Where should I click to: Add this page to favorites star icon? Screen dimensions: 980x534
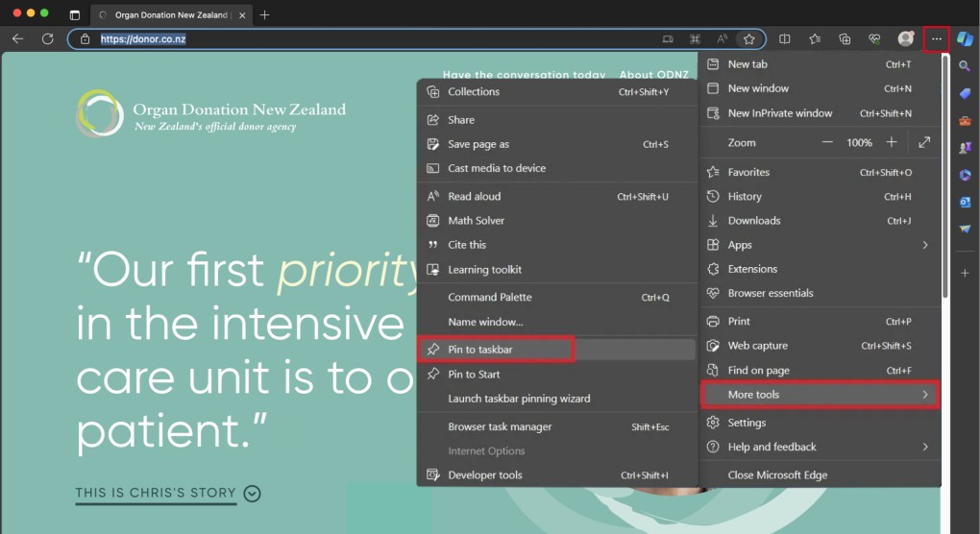point(748,39)
